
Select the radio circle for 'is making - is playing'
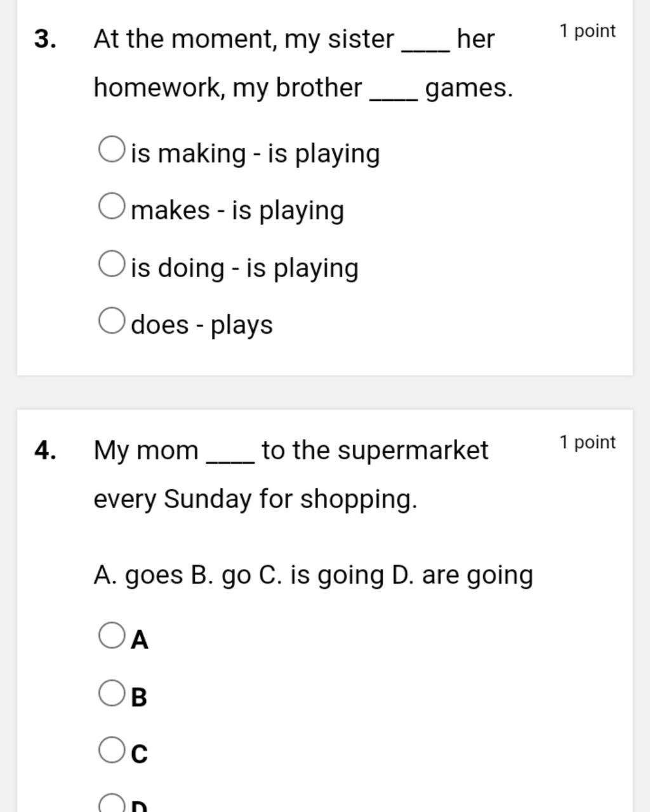pyautogui.click(x=111, y=150)
